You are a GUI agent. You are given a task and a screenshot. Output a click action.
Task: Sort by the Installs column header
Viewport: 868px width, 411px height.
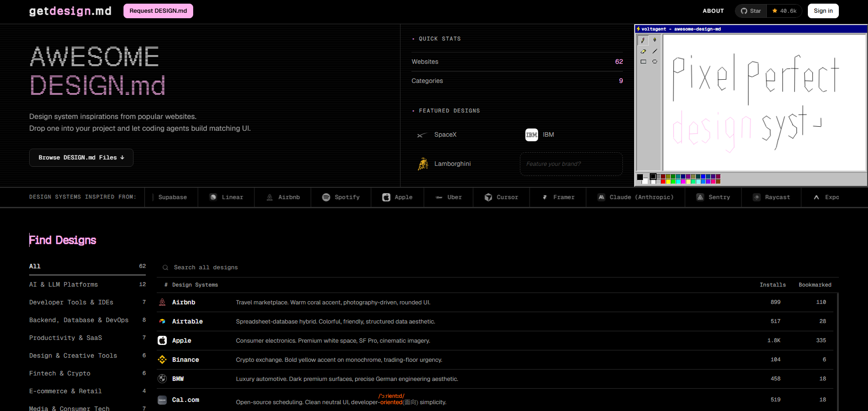pyautogui.click(x=772, y=285)
